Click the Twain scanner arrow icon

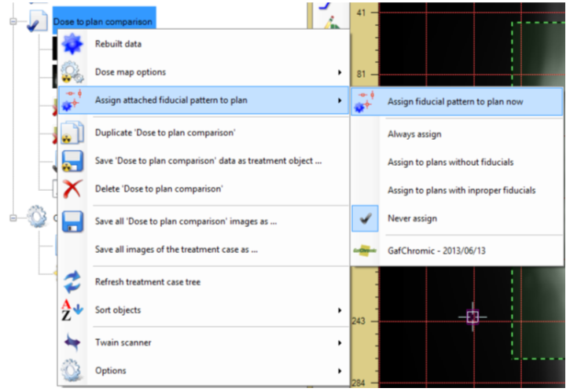[72, 343]
